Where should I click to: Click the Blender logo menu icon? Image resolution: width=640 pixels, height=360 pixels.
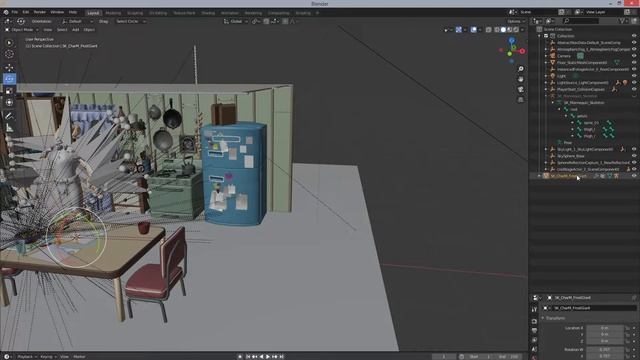coord(6,12)
